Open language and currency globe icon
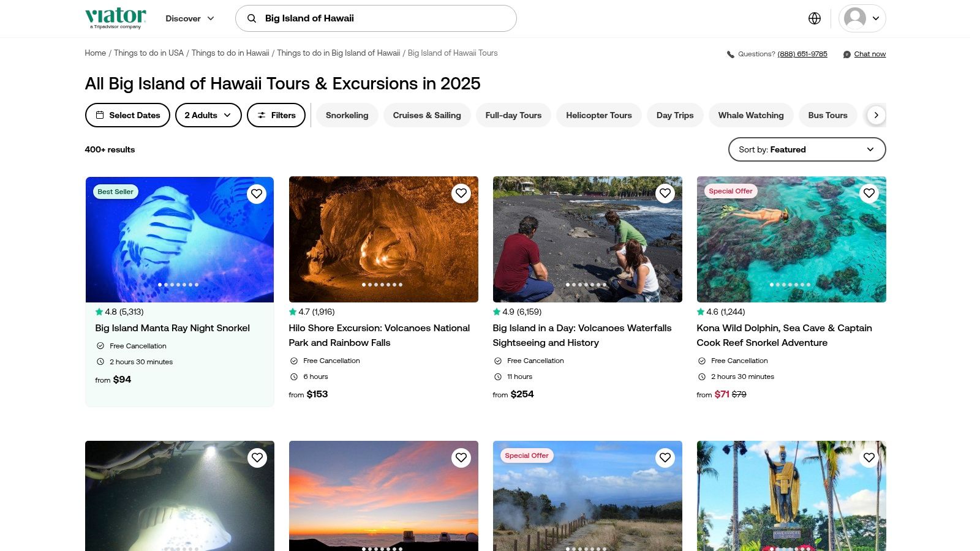Image resolution: width=980 pixels, height=551 pixels. click(x=814, y=18)
